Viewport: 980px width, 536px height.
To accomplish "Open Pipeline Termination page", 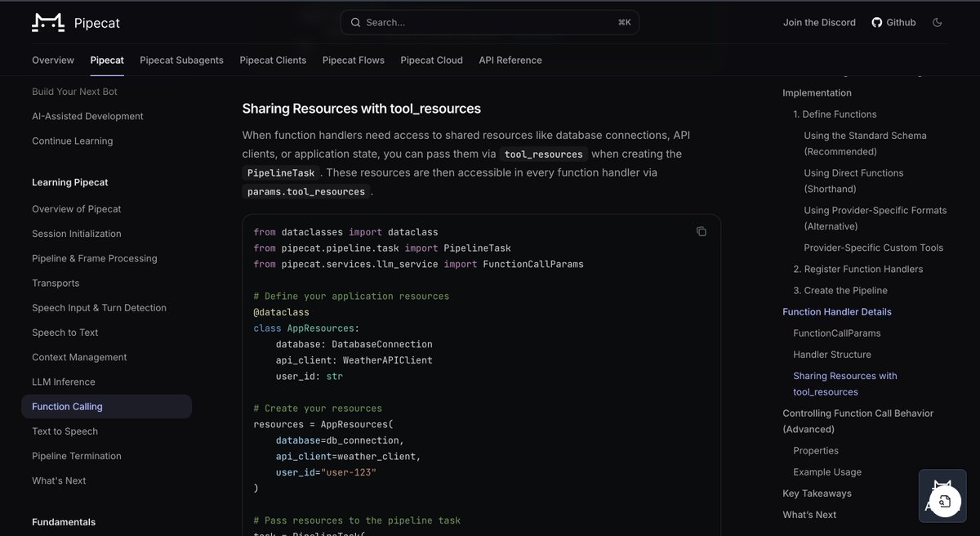I will point(77,456).
